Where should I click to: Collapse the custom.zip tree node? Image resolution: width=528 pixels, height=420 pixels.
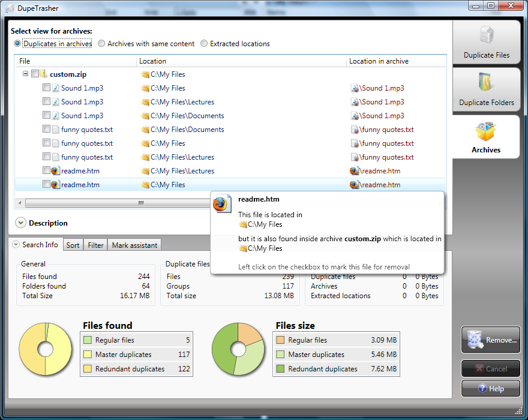25,73
